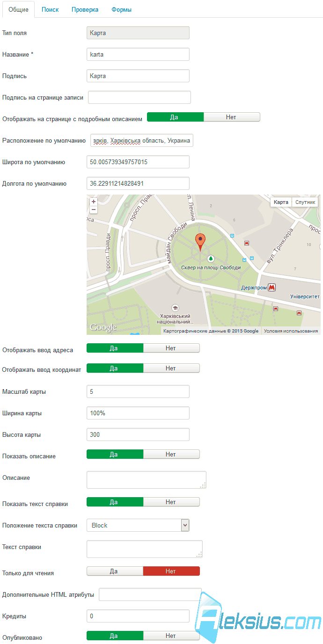Zoom out of the map with minus icon
Viewport: 323px width, 644px height.
click(x=94, y=210)
